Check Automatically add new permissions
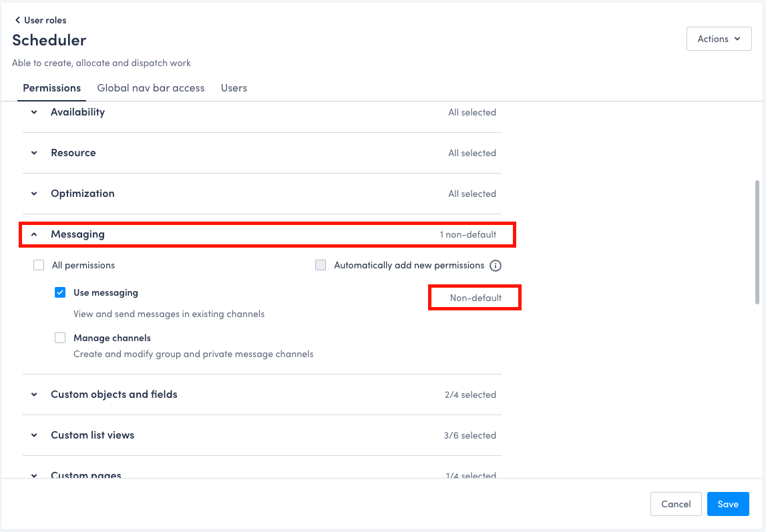The width and height of the screenshot is (766, 532). pyautogui.click(x=321, y=265)
